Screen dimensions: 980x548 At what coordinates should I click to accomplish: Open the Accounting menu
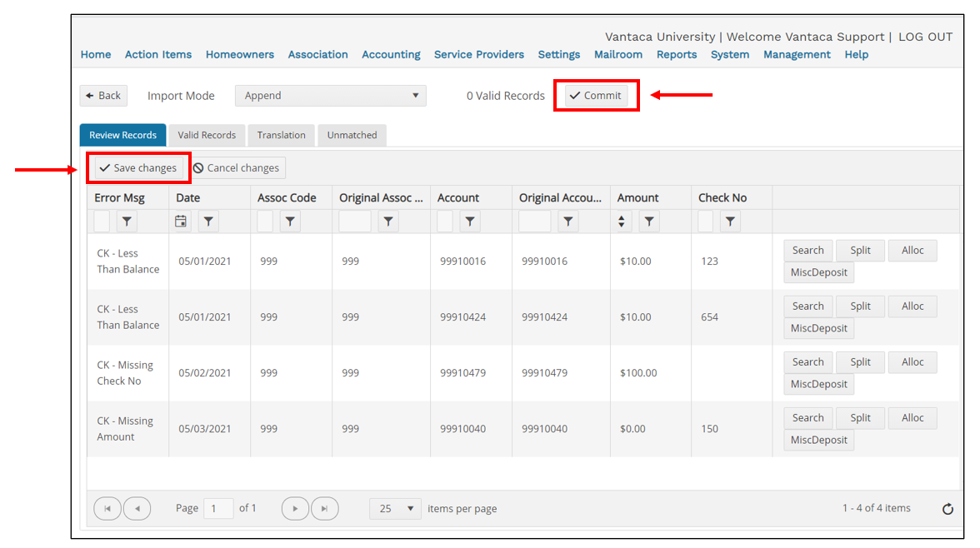[x=392, y=54]
